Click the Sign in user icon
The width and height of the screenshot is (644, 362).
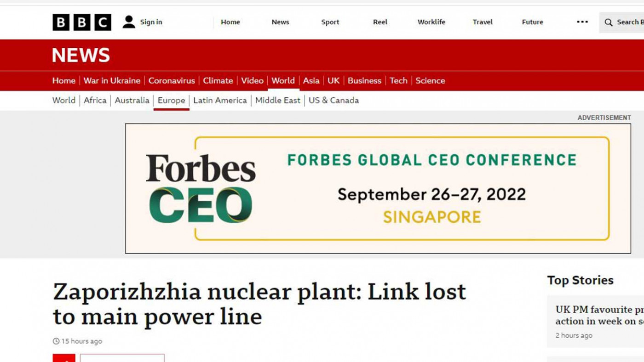coord(129,22)
